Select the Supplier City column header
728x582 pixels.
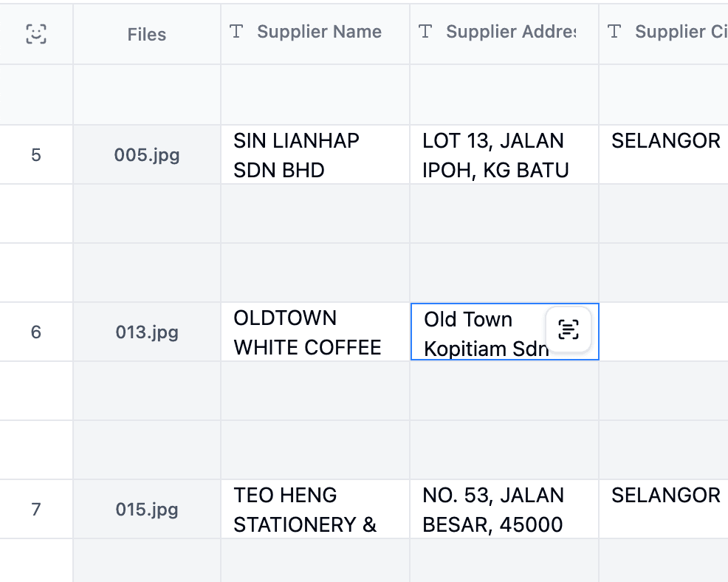tap(664, 34)
